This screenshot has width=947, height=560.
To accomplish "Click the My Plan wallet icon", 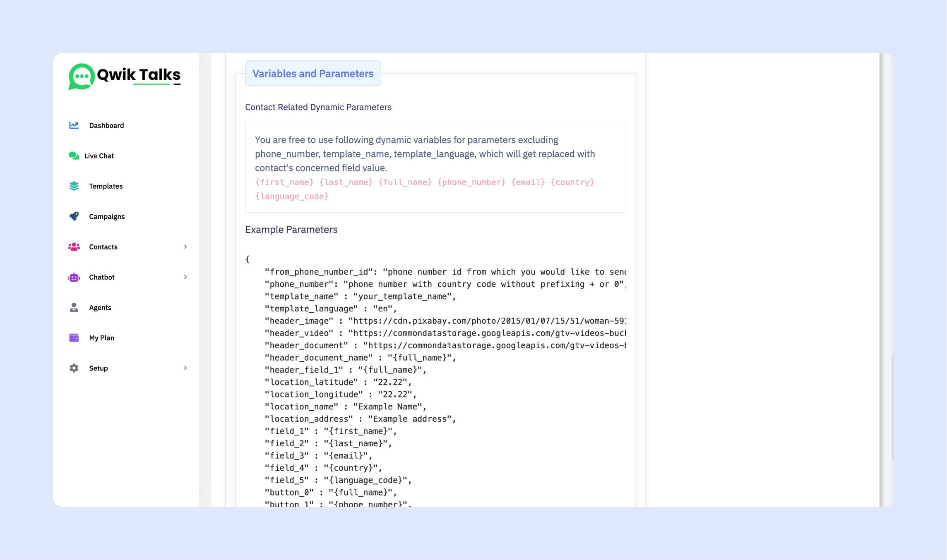I will pyautogui.click(x=74, y=338).
